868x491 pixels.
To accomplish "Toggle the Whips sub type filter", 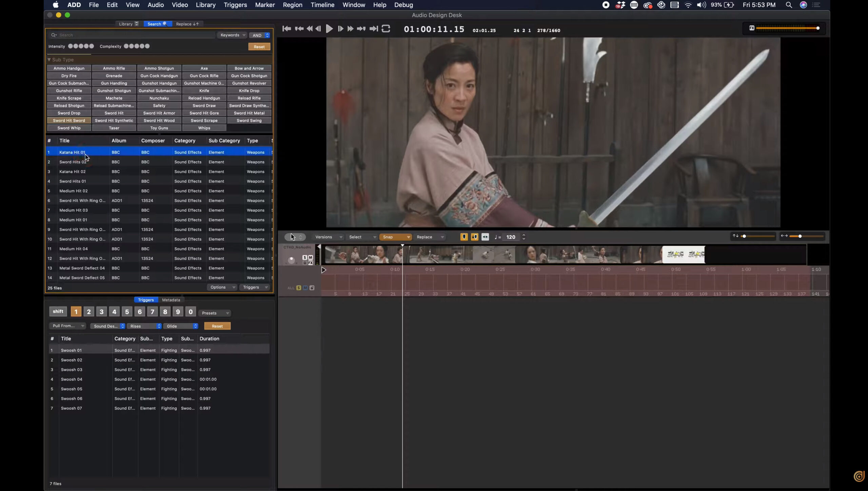I will [x=204, y=128].
